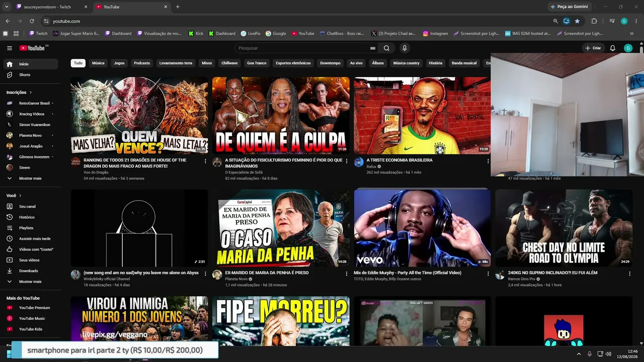
Task: Open Seus vídeos in the sidebar
Action: (x=30, y=260)
